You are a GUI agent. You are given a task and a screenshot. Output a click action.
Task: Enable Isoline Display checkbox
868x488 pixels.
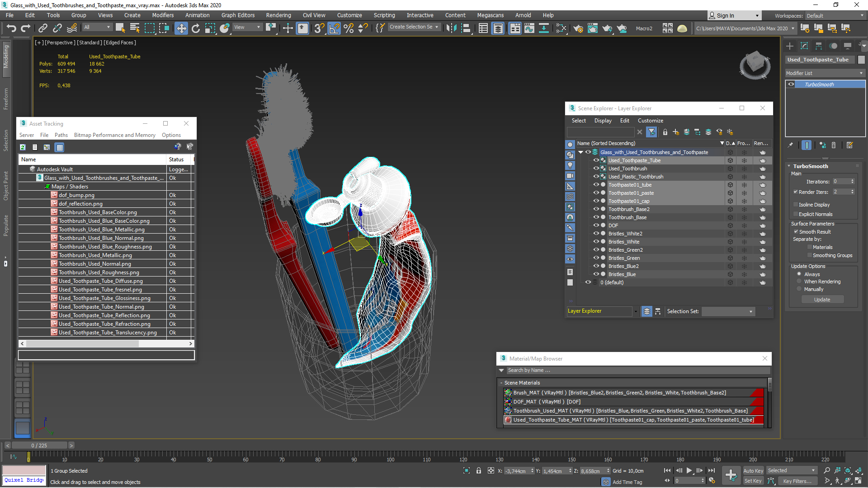pos(796,205)
